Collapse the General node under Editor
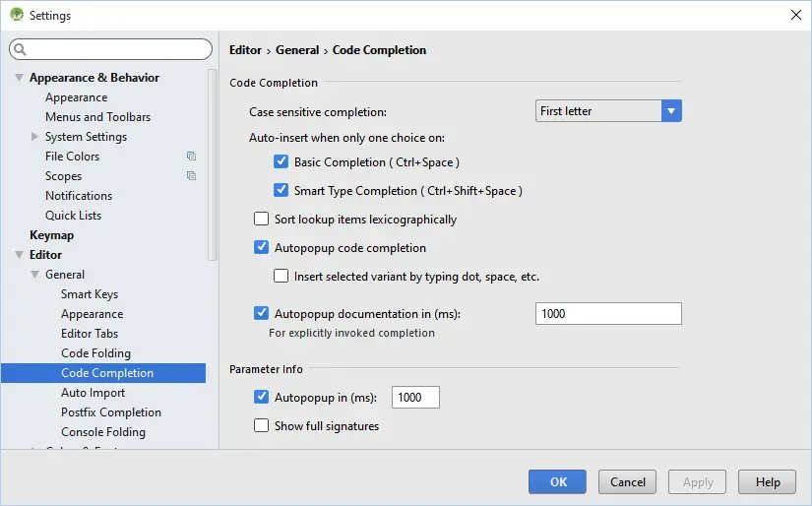 point(35,275)
